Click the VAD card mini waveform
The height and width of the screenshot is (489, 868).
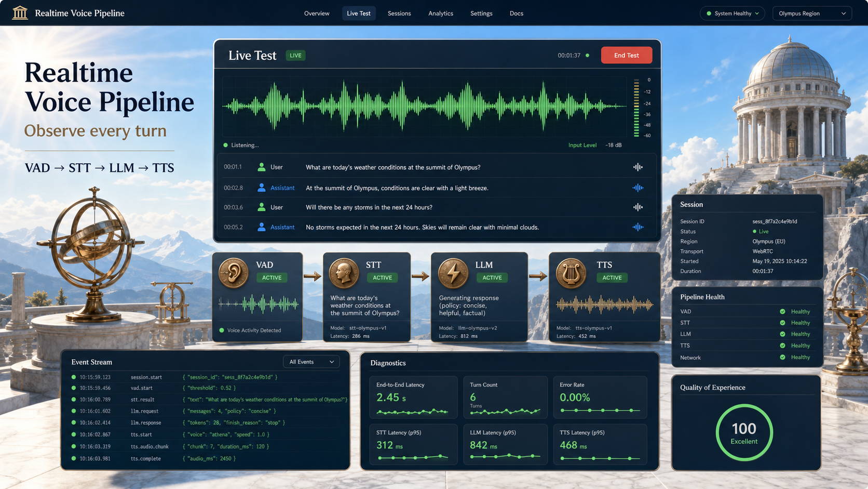(x=259, y=304)
